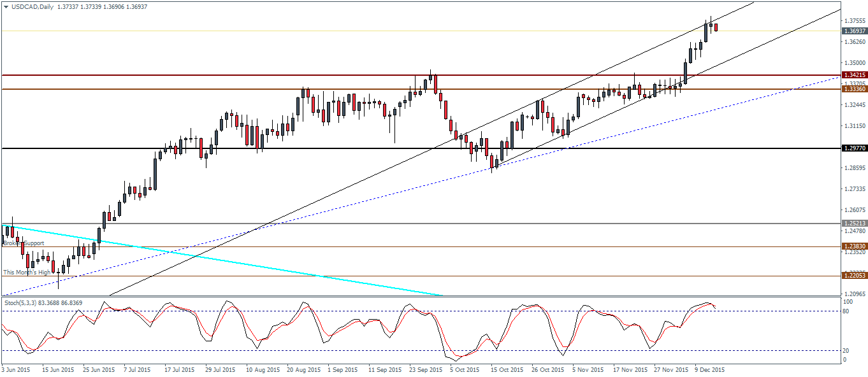Click the brown 1.33360 price label
This screenshot has height=377, width=868.
coord(854,89)
